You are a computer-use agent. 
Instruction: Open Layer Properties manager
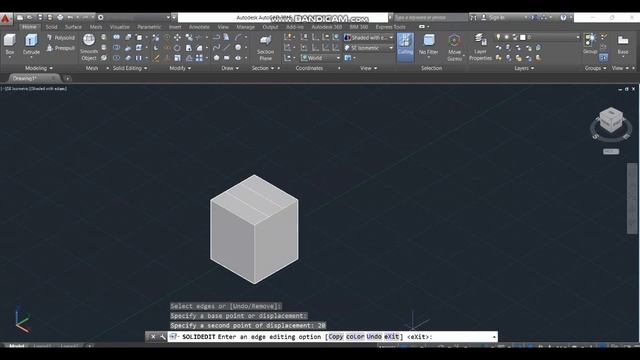(x=480, y=47)
